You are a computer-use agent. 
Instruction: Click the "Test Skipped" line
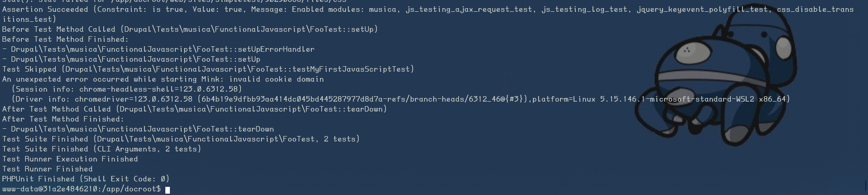point(208,69)
